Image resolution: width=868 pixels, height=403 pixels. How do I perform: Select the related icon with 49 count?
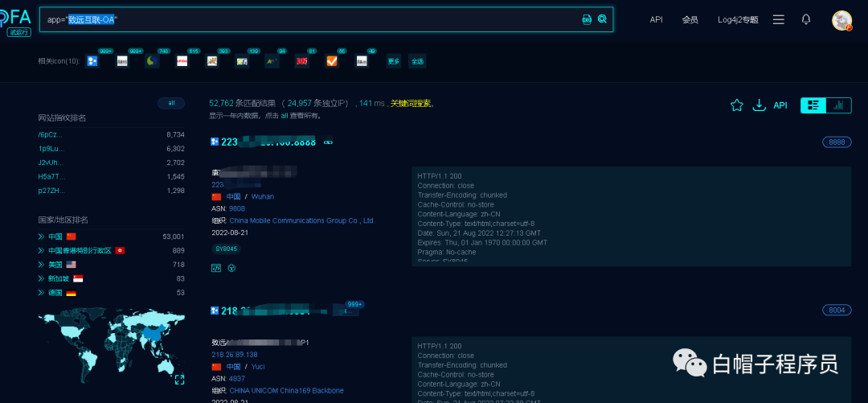(x=362, y=61)
